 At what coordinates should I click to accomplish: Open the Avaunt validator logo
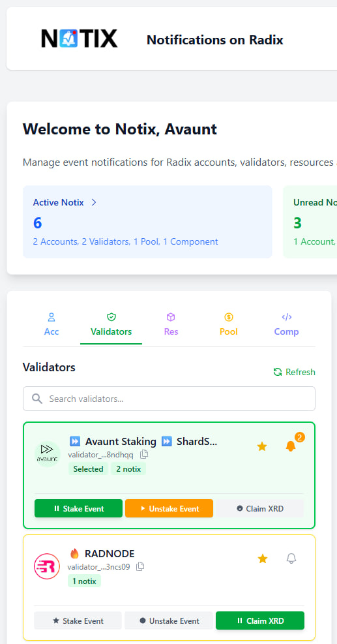[x=47, y=454]
